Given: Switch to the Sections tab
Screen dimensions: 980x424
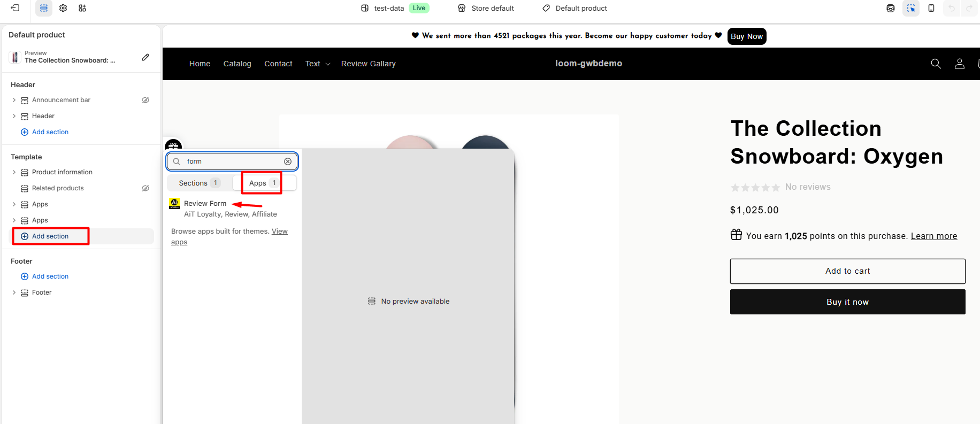Looking at the screenshot, I should (x=199, y=183).
